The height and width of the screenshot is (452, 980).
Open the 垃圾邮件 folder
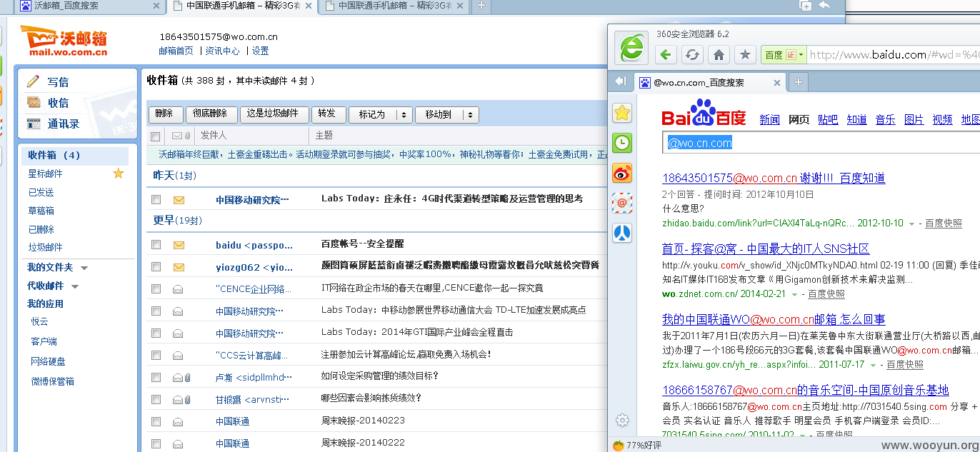[x=46, y=248]
